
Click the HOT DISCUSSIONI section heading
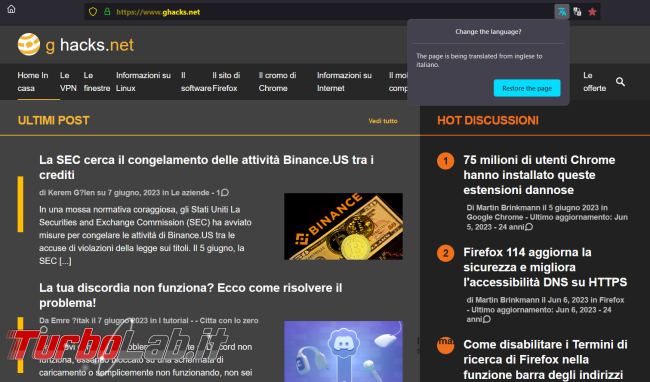(488, 121)
